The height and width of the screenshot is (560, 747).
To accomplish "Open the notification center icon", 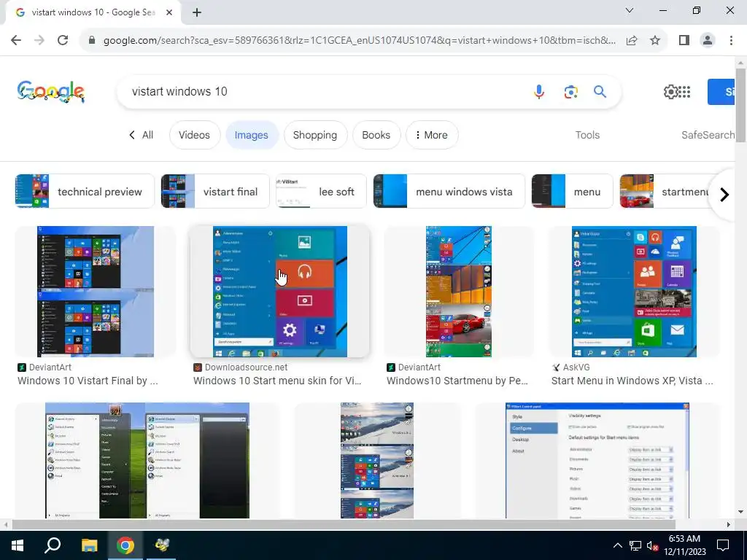I will click(723, 545).
